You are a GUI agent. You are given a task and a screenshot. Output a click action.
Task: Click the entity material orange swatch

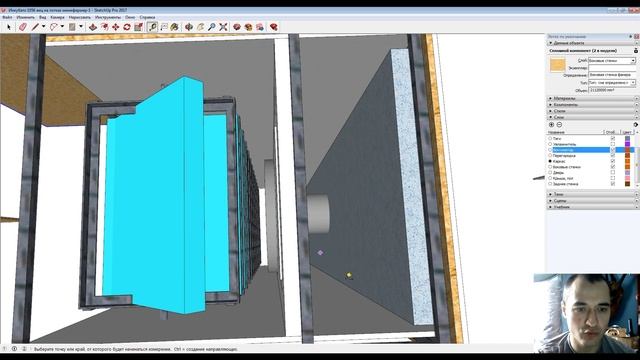[557, 65]
